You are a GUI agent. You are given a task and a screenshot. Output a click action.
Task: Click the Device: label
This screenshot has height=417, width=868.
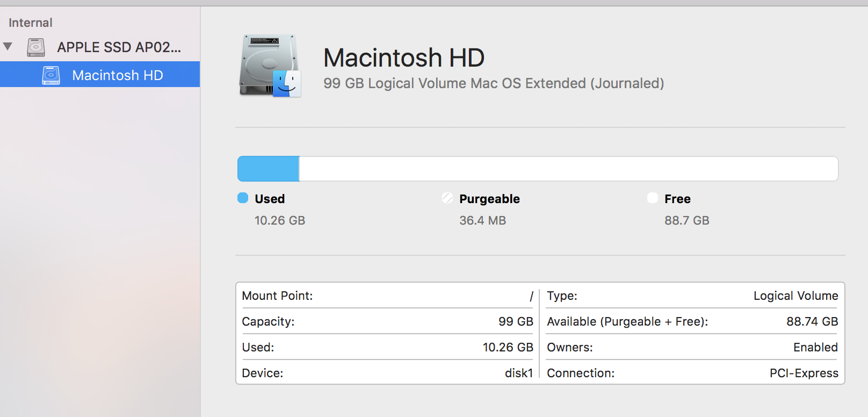click(x=262, y=373)
